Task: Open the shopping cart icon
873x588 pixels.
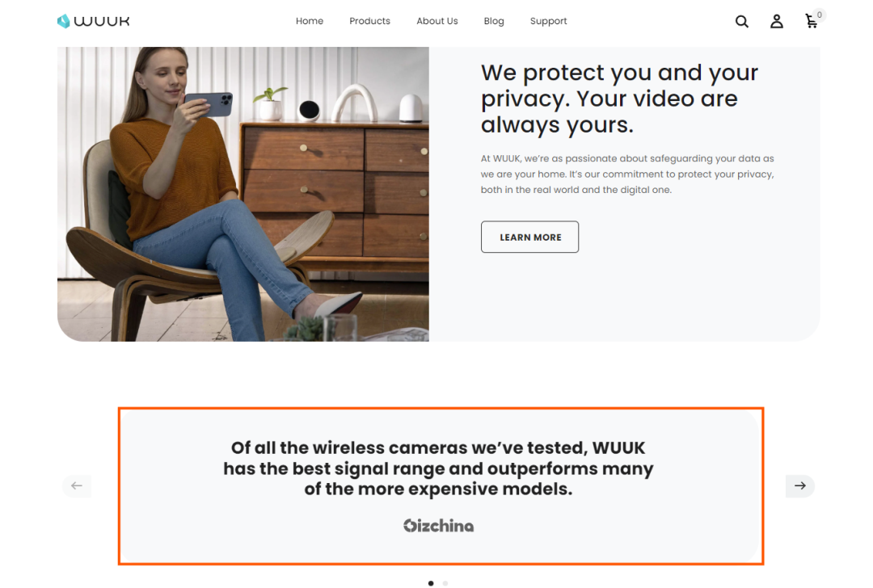Action: coord(812,21)
